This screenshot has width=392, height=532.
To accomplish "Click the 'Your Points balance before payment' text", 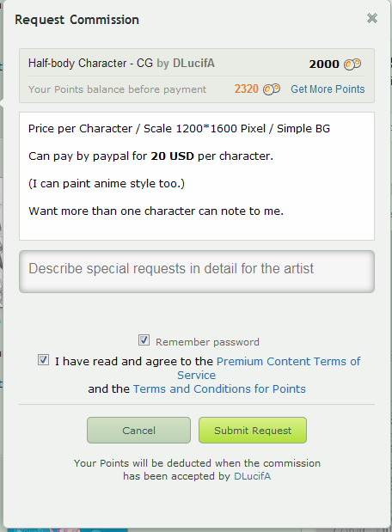I will pos(117,89).
